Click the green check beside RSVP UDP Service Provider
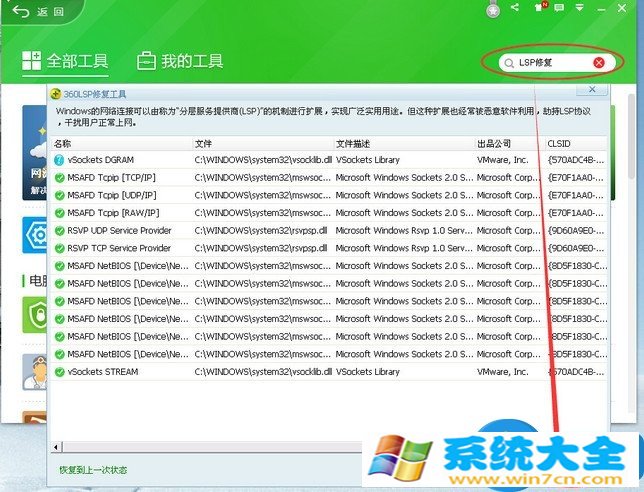 (60, 231)
